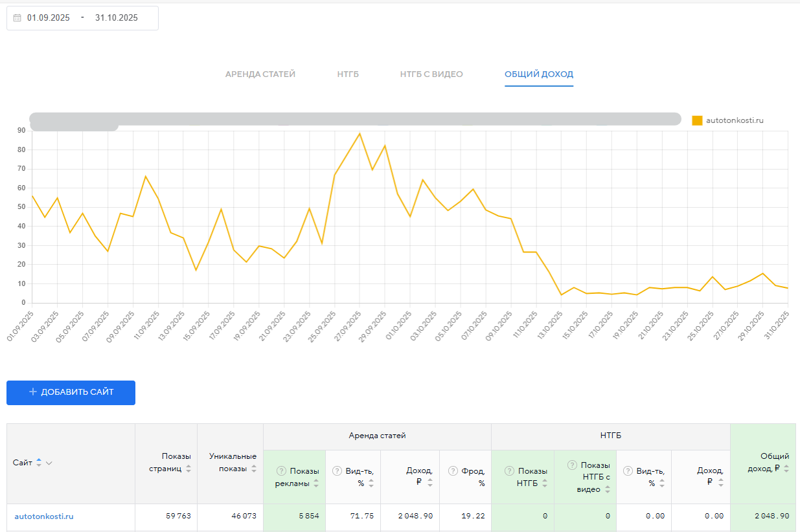Screen dimensions: 800x532
Task: Expand the Сайт column filter chevron
Action: click(49, 463)
